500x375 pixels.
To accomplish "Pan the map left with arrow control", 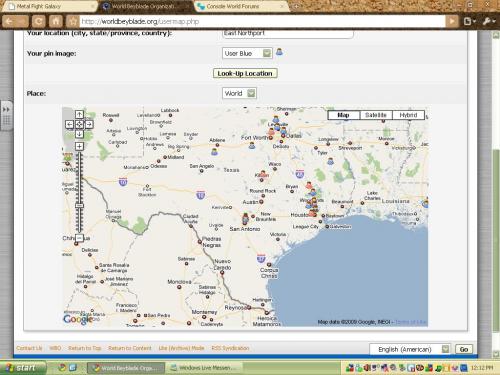I will click(69, 124).
